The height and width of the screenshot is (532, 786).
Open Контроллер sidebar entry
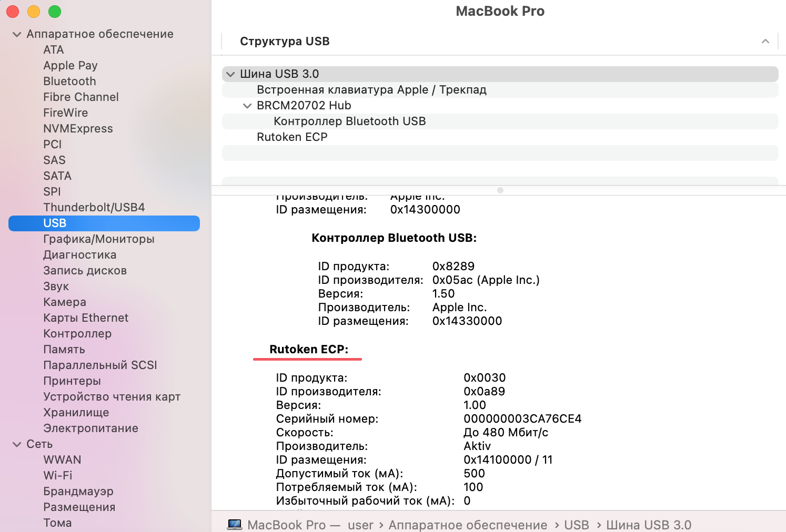pos(77,334)
